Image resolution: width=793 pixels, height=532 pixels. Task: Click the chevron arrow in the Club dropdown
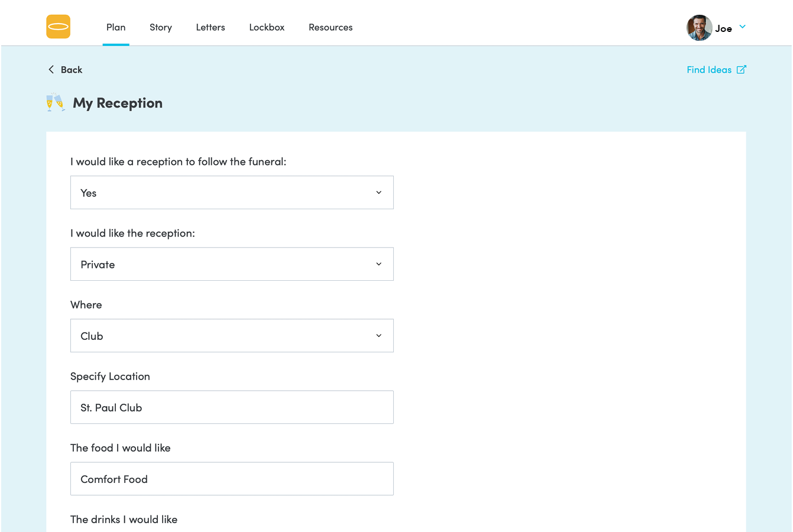pos(379,336)
